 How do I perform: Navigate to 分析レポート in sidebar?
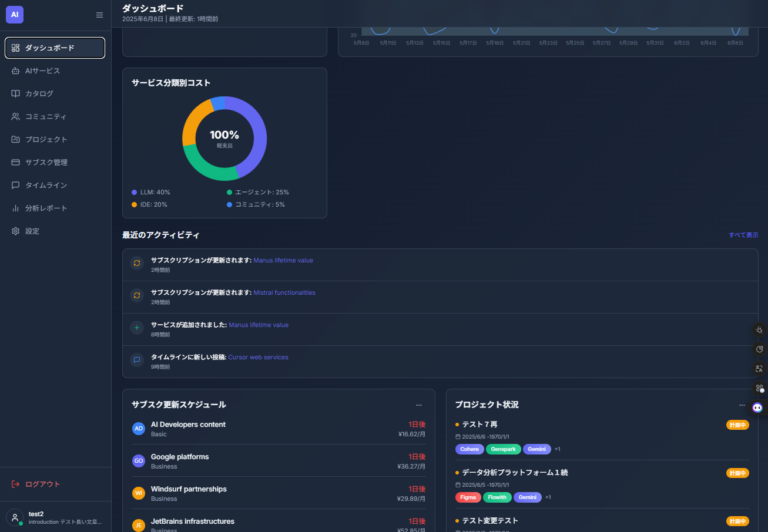click(x=46, y=208)
